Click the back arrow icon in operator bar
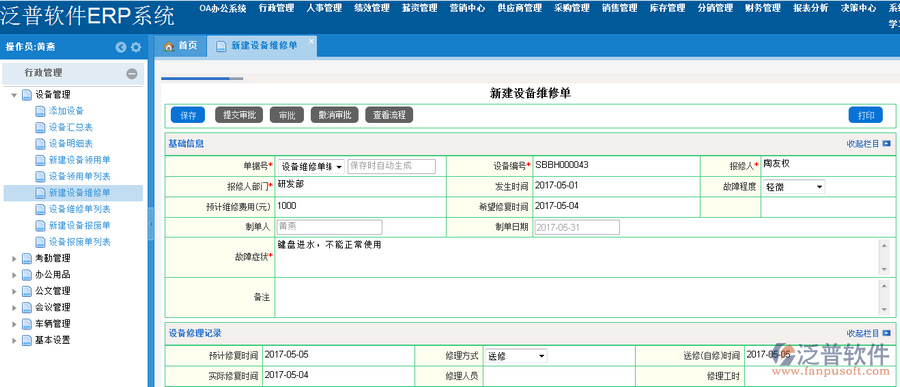Viewport: 900px width, 387px height. [x=121, y=48]
